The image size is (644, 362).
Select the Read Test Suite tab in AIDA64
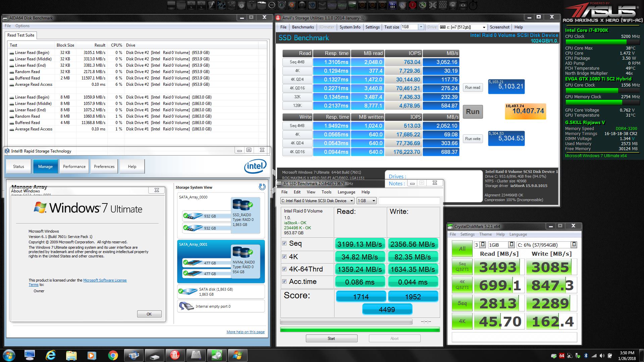tap(21, 35)
